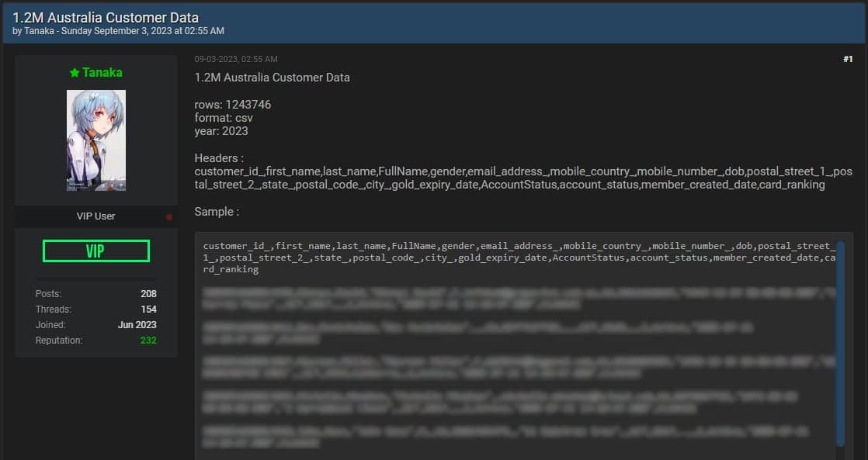View the reputation score 232

(148, 341)
